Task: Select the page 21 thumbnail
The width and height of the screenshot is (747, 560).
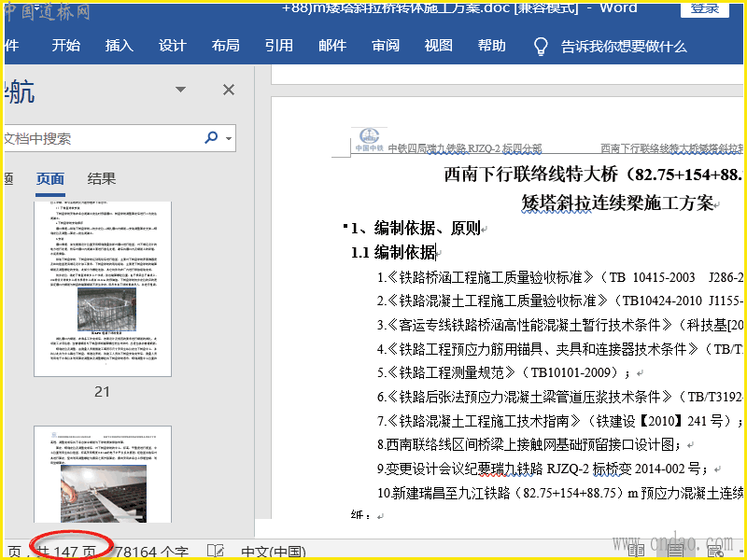Action: [103, 288]
